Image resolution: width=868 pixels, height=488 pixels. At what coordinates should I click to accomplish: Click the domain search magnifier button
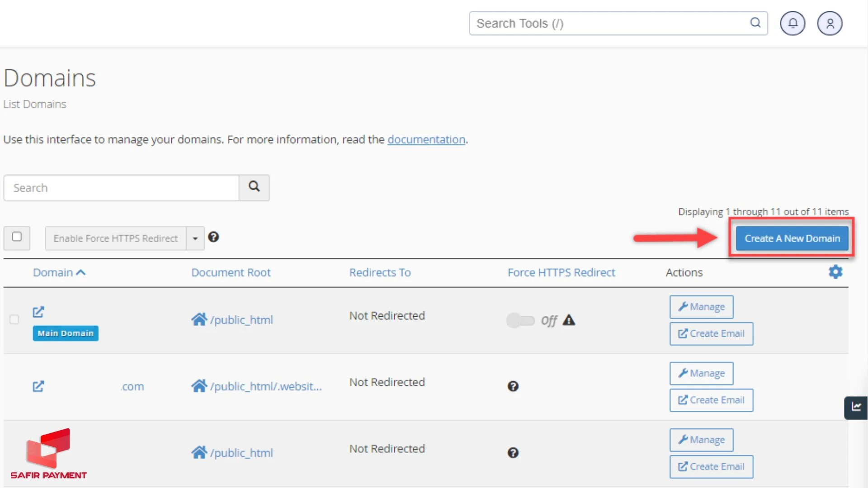point(254,188)
